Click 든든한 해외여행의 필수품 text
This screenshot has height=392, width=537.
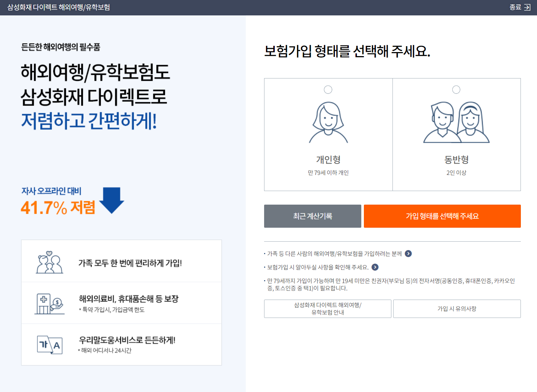point(61,47)
